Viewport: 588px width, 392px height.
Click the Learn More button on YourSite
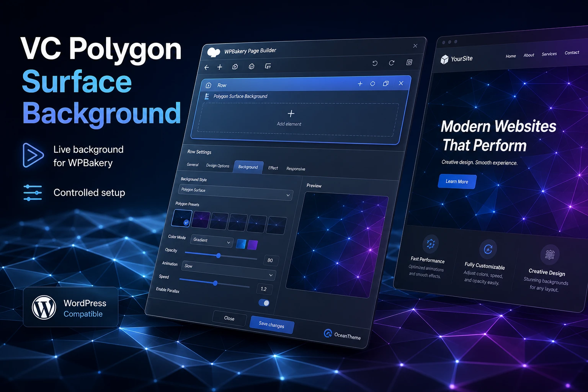[457, 181]
